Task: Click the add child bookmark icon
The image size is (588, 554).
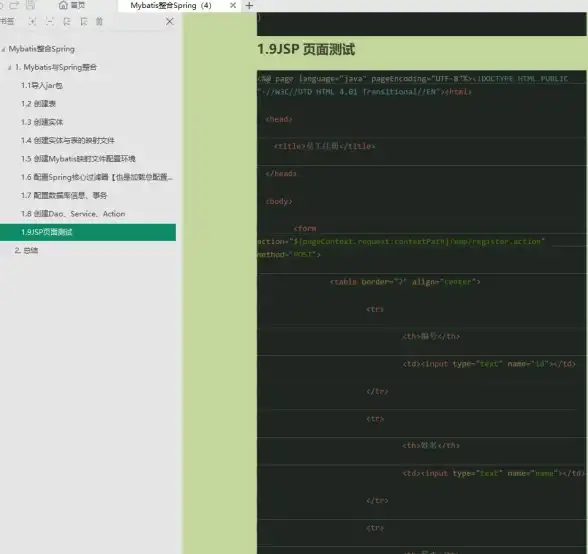Action: coord(84,22)
